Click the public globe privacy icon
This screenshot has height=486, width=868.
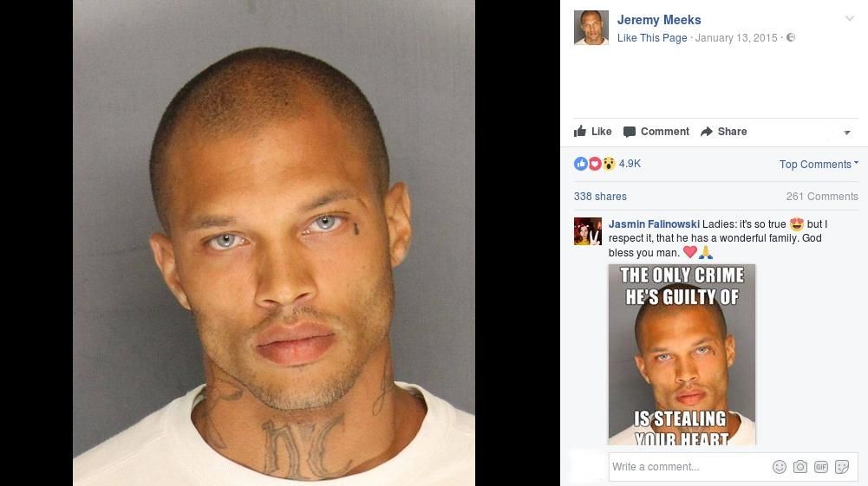791,37
